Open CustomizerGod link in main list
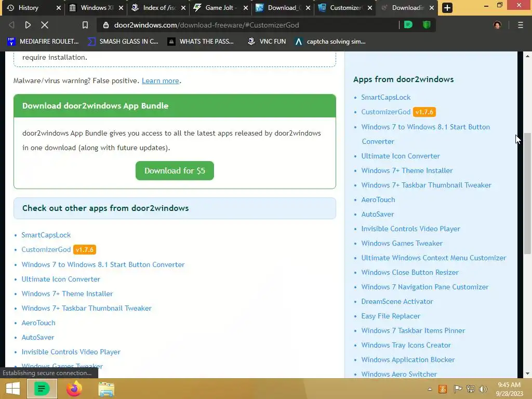This screenshot has height=399, width=532. tap(46, 249)
